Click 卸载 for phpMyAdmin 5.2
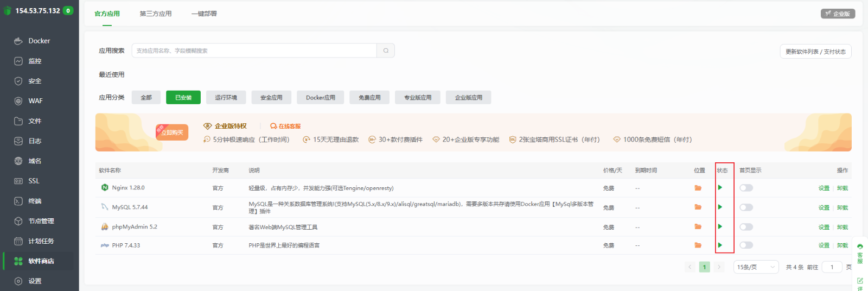The width and height of the screenshot is (868, 291). pyautogui.click(x=842, y=227)
